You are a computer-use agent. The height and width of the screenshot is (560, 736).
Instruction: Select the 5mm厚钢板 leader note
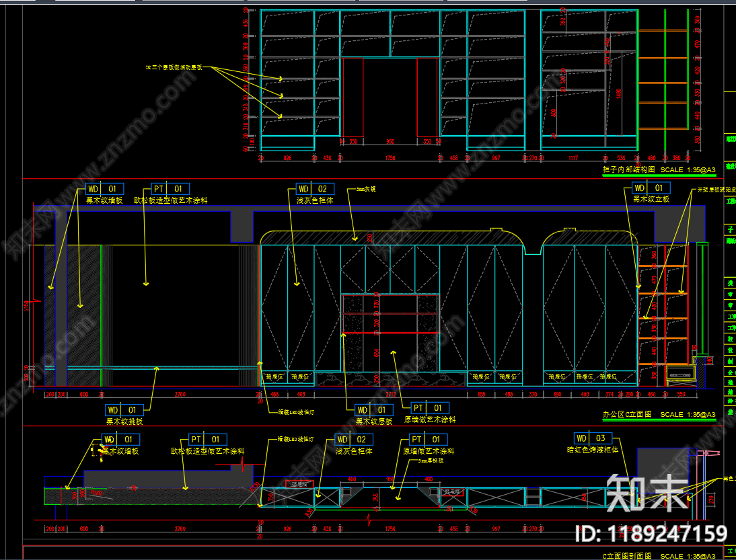pyautogui.click(x=431, y=461)
